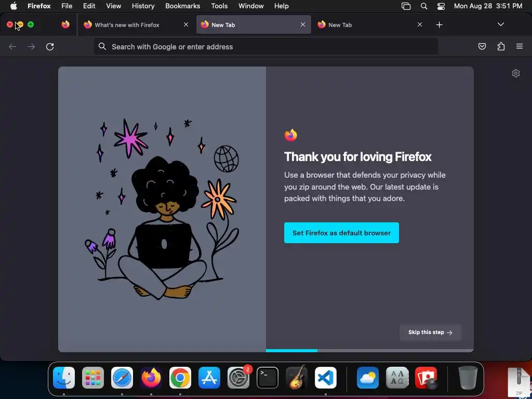Image resolution: width=532 pixels, height=399 pixels.
Task: Launch Google Chrome from the Dock
Action: coord(180,378)
